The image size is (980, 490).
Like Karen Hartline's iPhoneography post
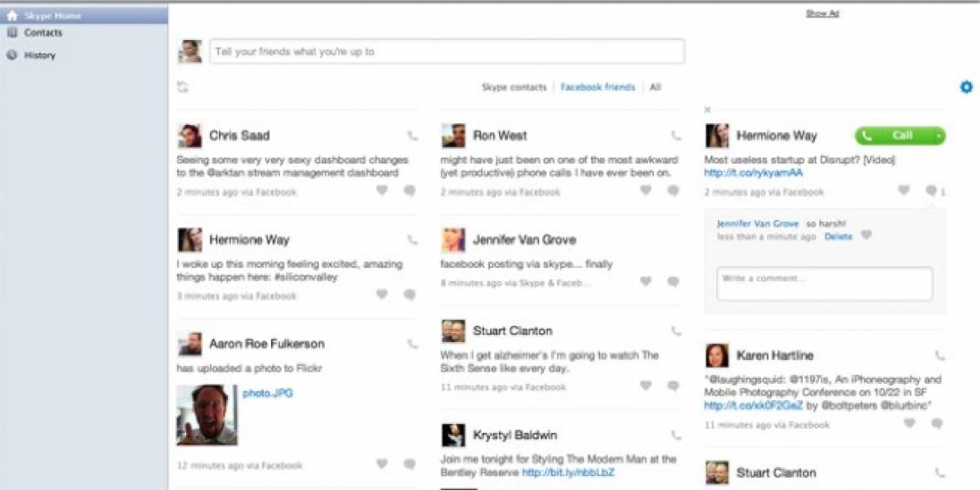pyautogui.click(x=909, y=423)
